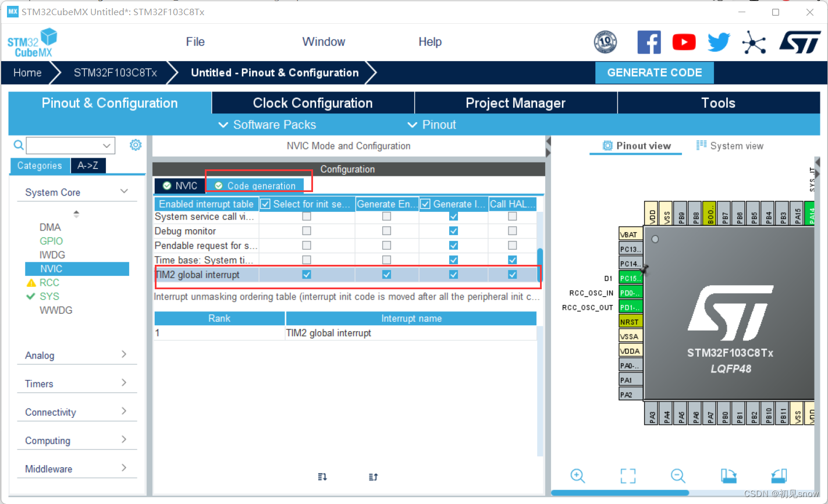Select the green PC15 pin on the chip
This screenshot has width=828, height=504.
click(631, 278)
